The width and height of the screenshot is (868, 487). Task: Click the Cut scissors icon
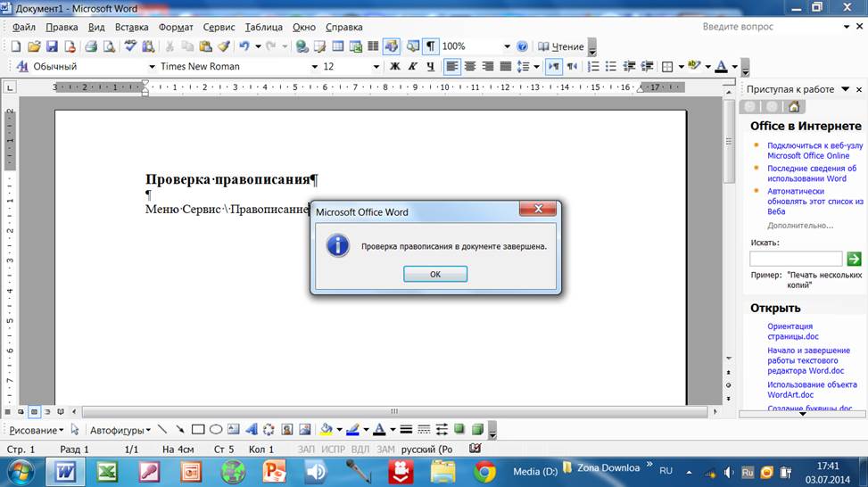170,46
